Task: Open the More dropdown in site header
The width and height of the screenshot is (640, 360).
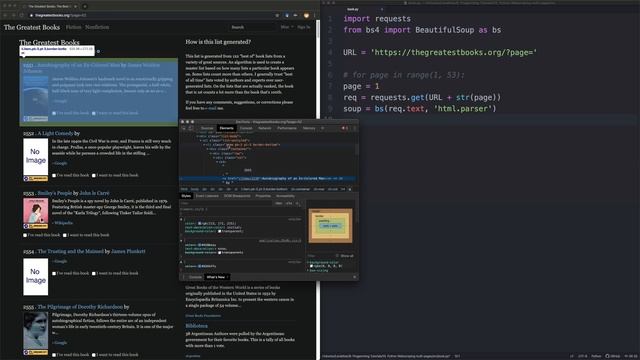Action: (x=287, y=27)
